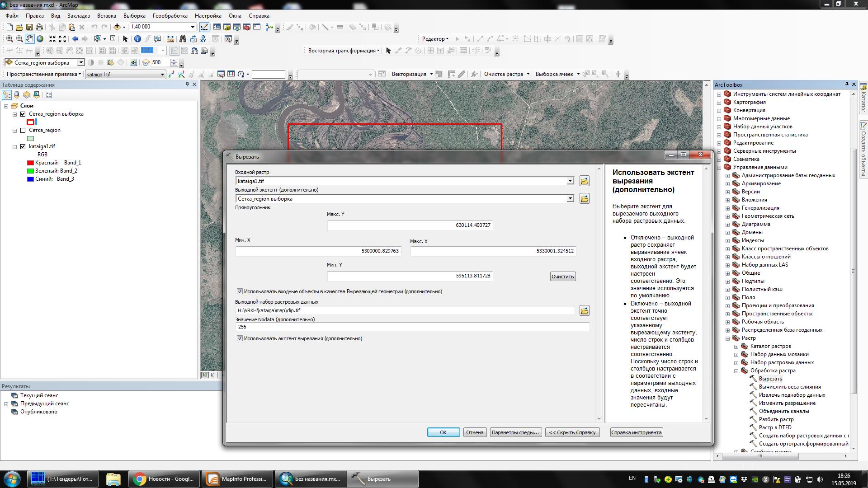
Task: Click the Full Extent globe icon
Action: click(40, 39)
